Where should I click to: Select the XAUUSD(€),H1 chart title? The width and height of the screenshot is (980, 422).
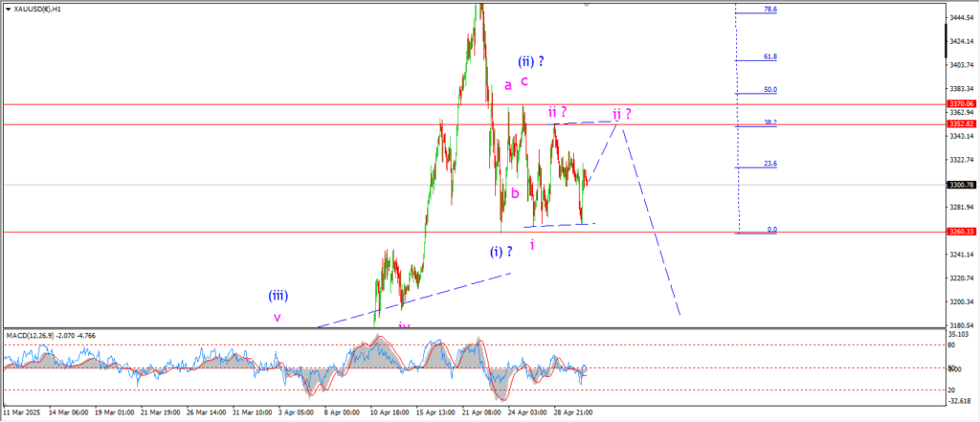pos(39,10)
